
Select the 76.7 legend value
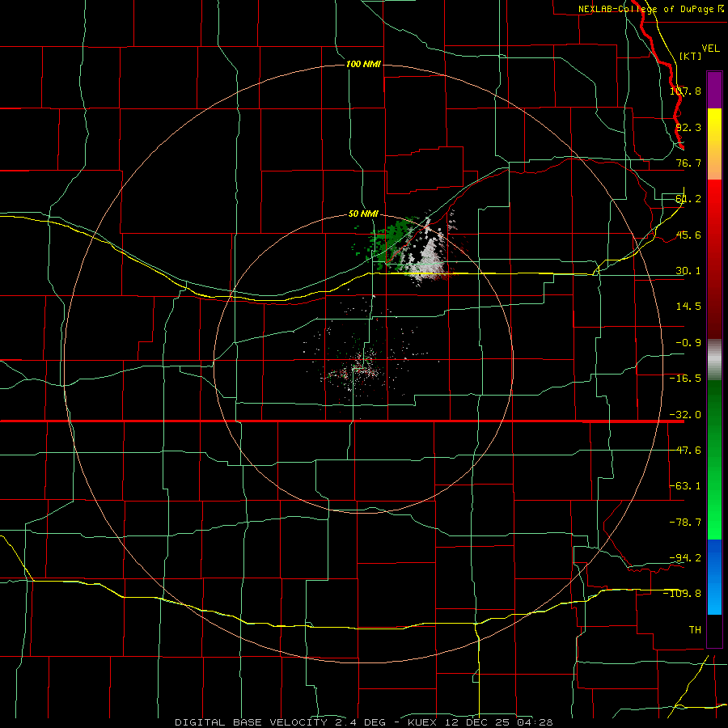tap(688, 163)
